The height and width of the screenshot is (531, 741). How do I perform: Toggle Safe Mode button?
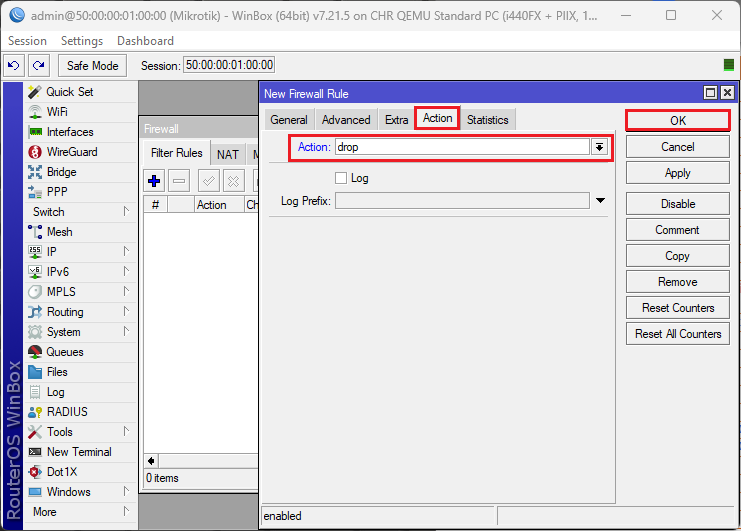93,65
